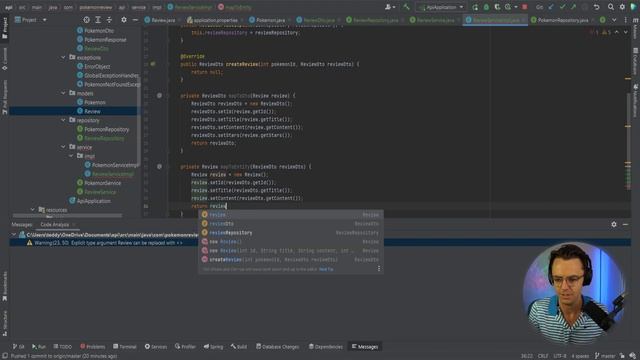Open the ApiApplication run configuration dropdown
The width and height of the screenshot is (640, 360).
coord(441,7)
